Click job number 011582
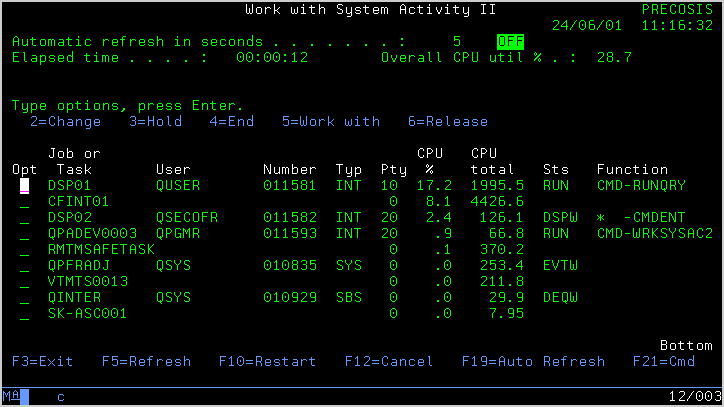The height and width of the screenshot is (407, 724). [x=290, y=218]
